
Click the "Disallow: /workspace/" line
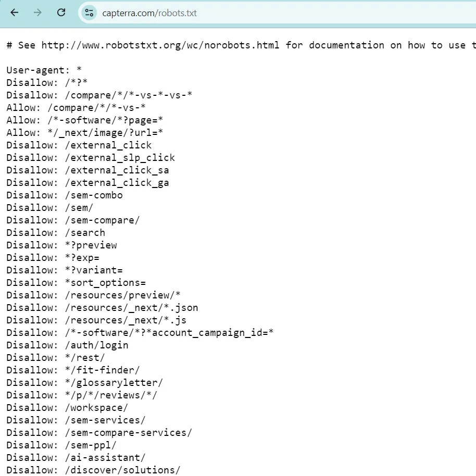tap(67, 407)
